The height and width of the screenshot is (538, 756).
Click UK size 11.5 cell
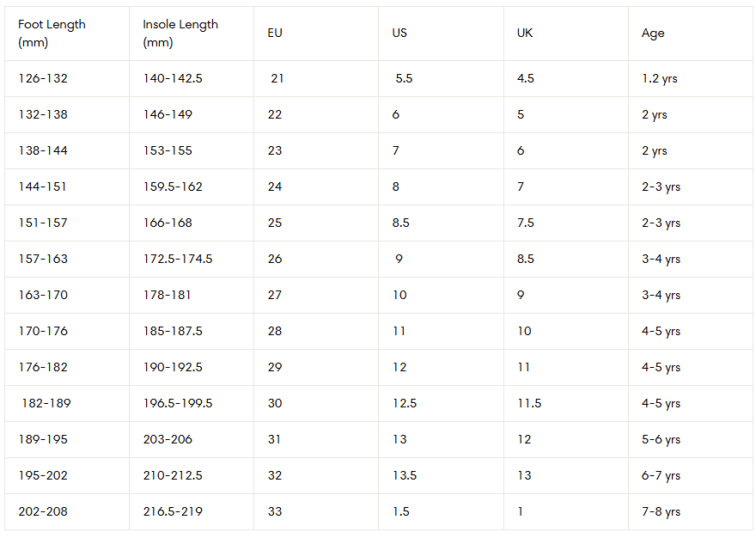tap(529, 403)
